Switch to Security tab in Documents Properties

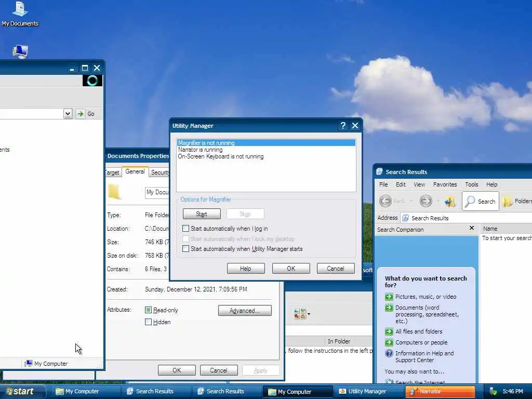click(159, 172)
